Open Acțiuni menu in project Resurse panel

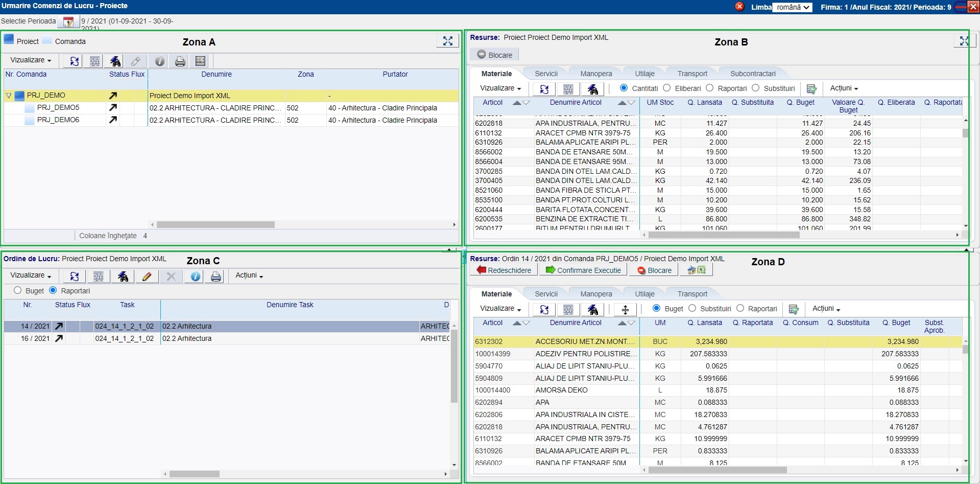(844, 88)
